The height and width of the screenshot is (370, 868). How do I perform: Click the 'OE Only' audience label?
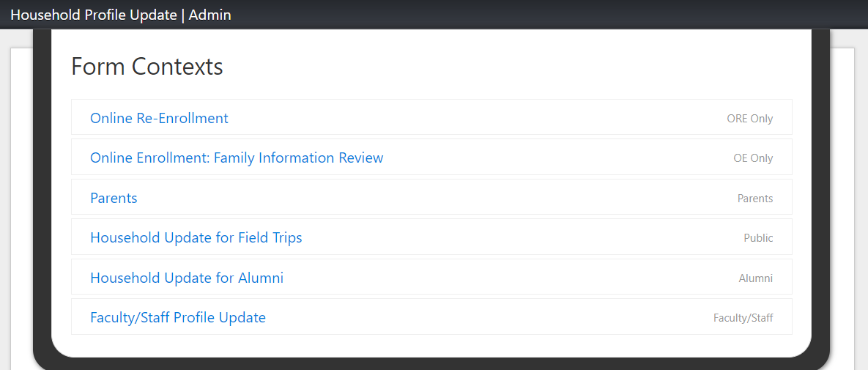pos(752,158)
